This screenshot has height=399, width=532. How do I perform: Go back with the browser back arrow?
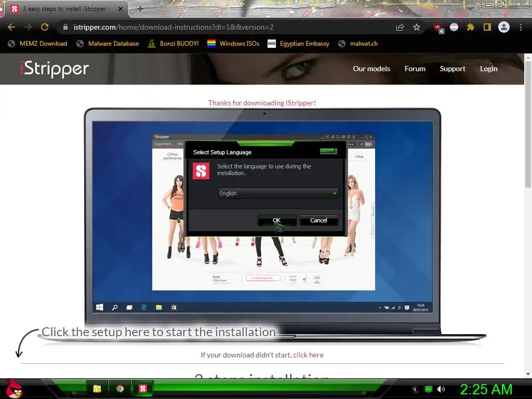[11, 27]
